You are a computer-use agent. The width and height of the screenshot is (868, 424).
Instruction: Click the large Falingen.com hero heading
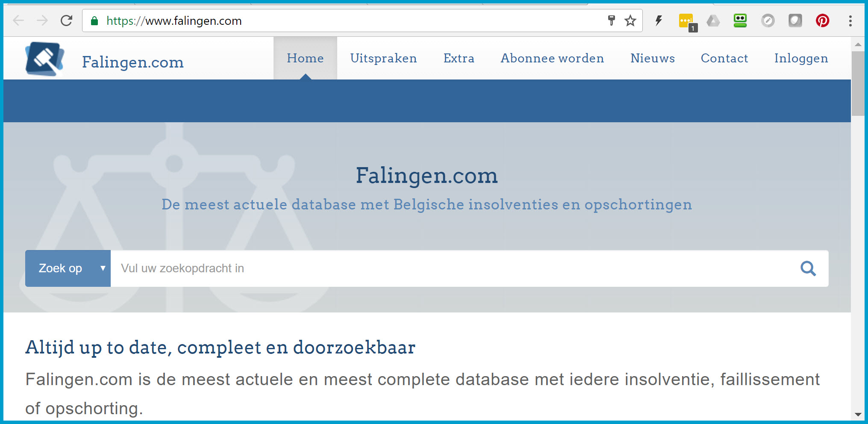[x=427, y=176]
